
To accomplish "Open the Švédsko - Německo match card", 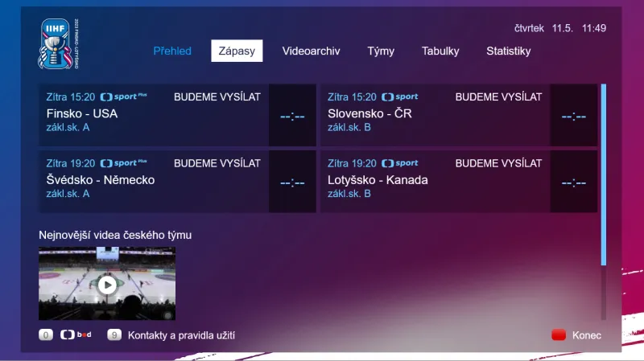I will [x=177, y=182].
